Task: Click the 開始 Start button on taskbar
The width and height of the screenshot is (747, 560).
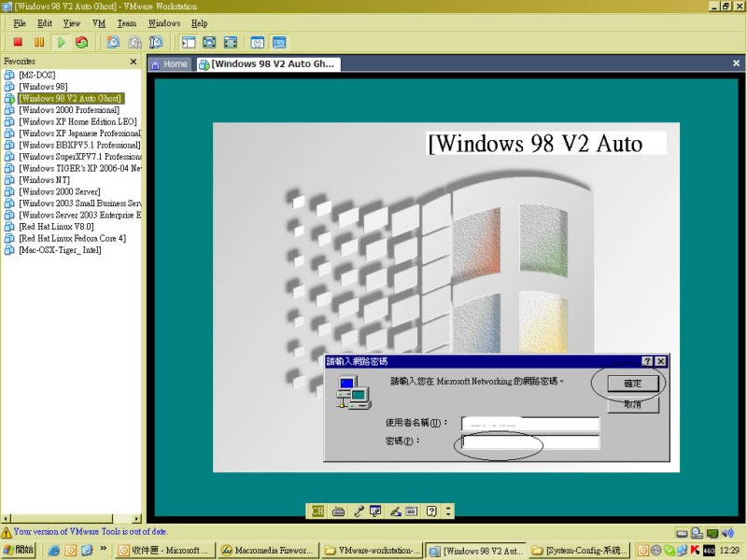Action: tap(20, 551)
